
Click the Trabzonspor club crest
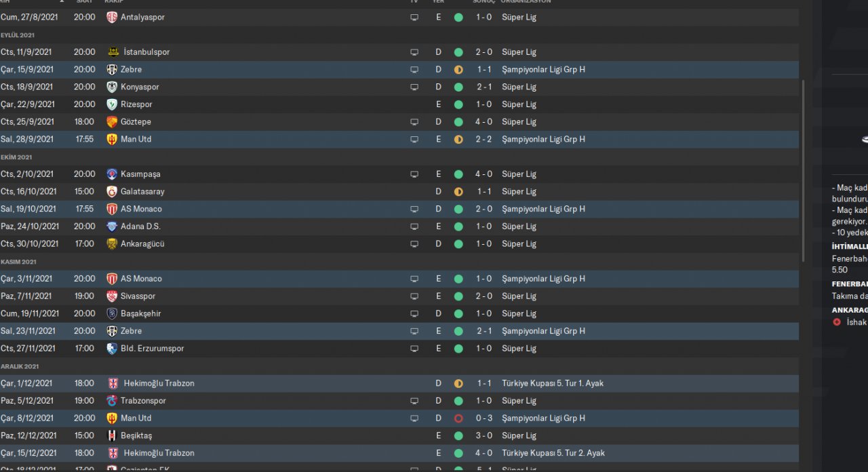[x=112, y=401]
